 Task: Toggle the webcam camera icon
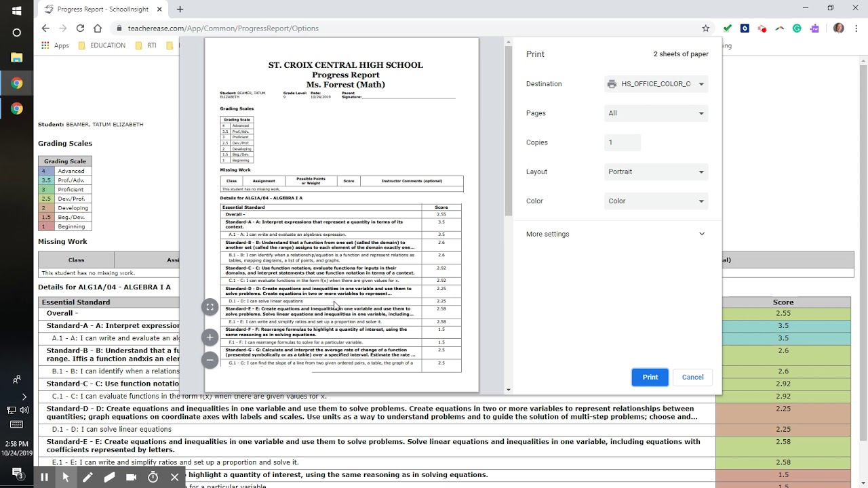coord(131,477)
